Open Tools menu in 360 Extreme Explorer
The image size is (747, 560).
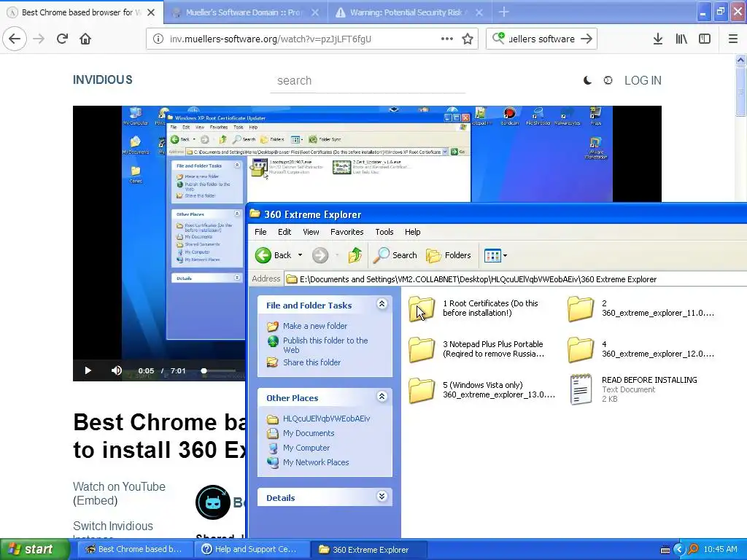click(x=384, y=232)
